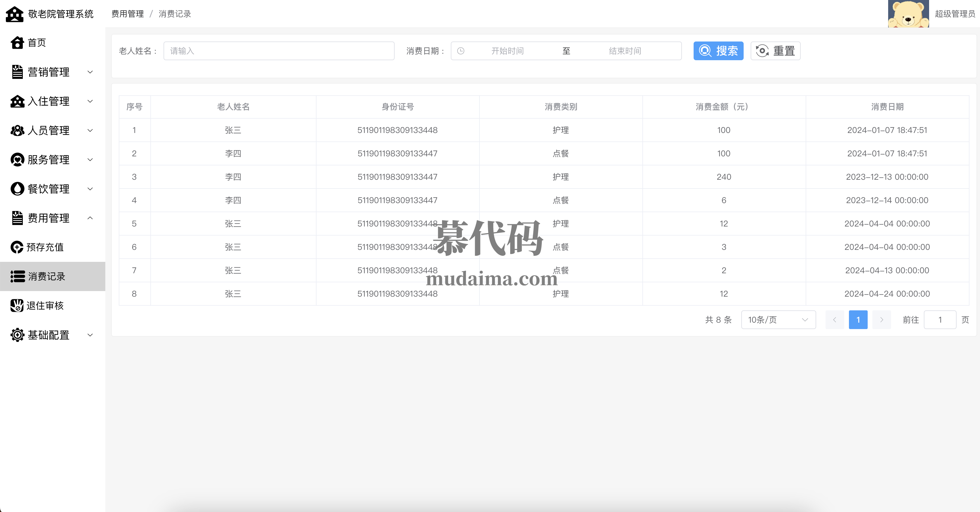This screenshot has height=512, width=980.
Task: Click the page 1 pagination button
Action: click(x=858, y=320)
